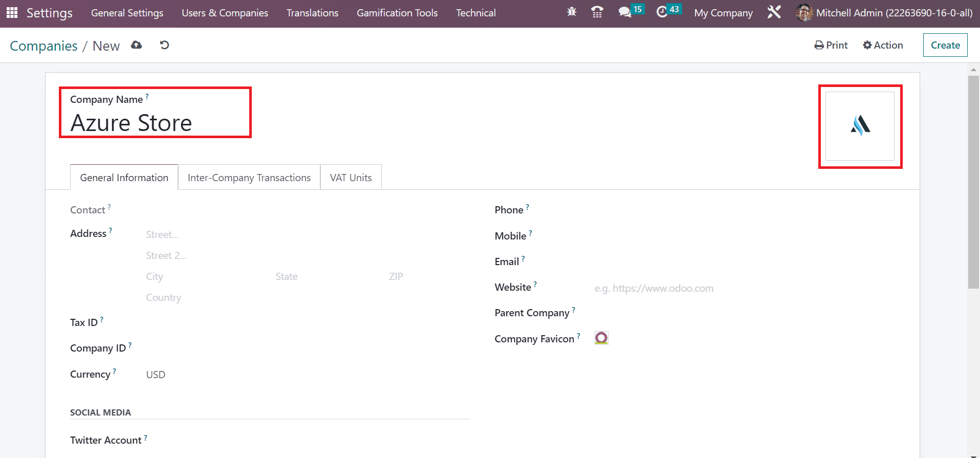Open Users & Companies menu
This screenshot has height=458, width=980.
[225, 13]
